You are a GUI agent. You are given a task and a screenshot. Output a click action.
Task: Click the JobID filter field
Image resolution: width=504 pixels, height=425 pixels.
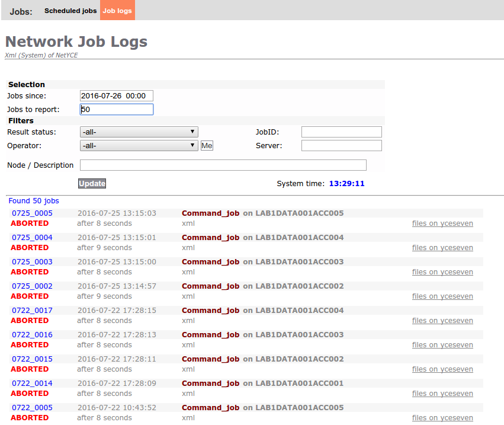pos(341,132)
